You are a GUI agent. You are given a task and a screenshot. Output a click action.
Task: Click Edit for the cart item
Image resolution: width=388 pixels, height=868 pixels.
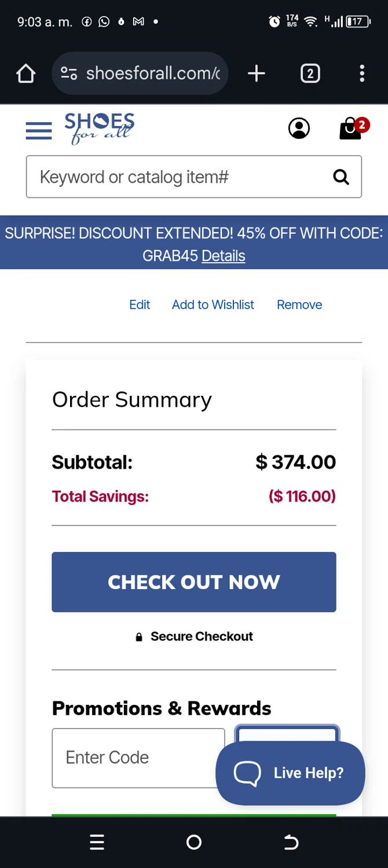point(140,305)
